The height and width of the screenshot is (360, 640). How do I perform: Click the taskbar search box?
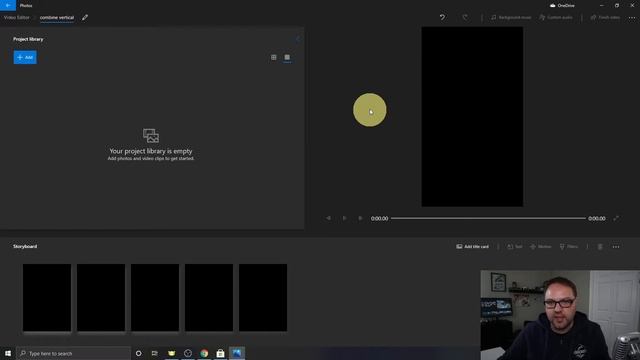coord(73,353)
